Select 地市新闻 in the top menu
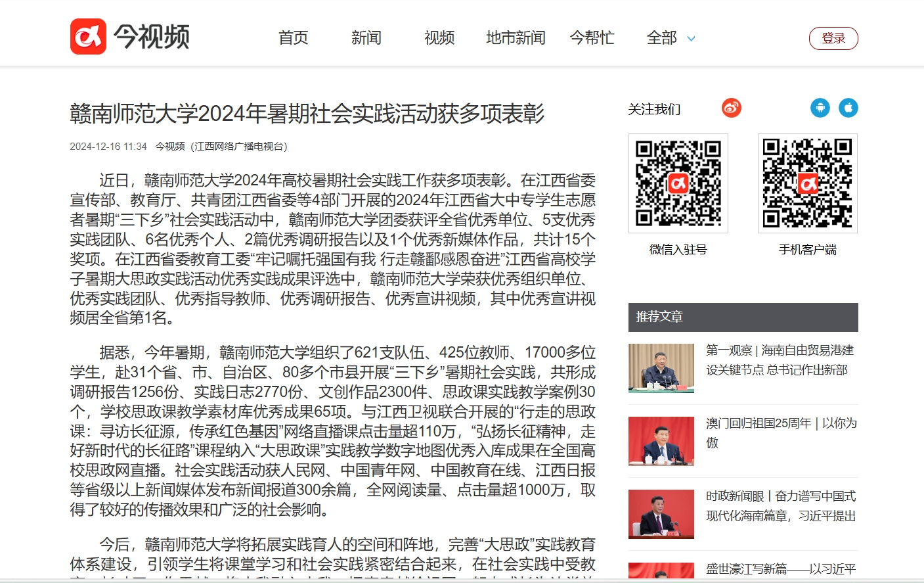The image size is (924, 583). click(516, 37)
